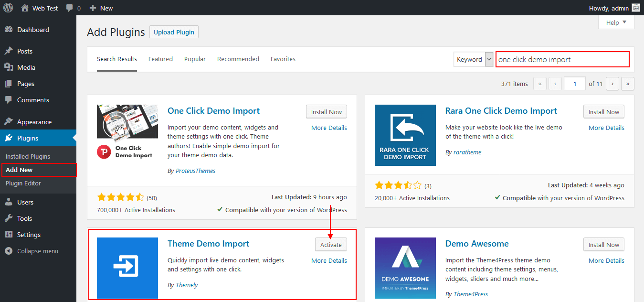Viewport: 644px width, 302px height.
Task: Click the Themely author link
Action: pos(187,285)
